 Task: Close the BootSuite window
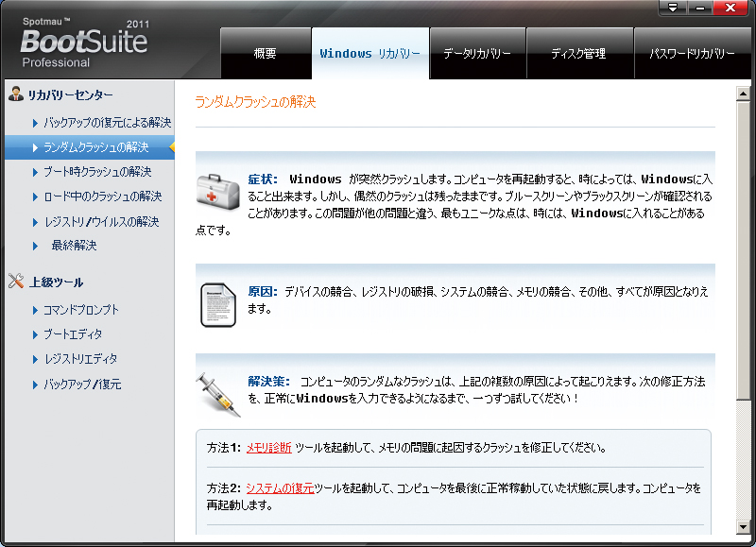click(730, 8)
